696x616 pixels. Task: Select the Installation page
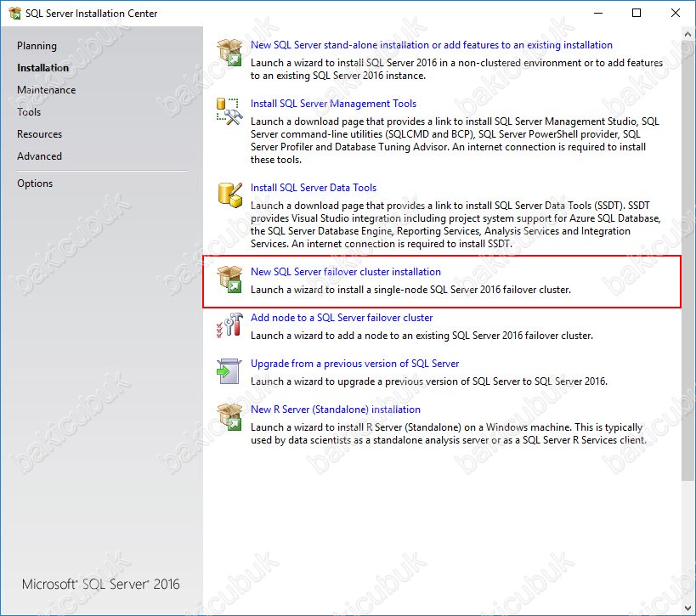pos(43,68)
